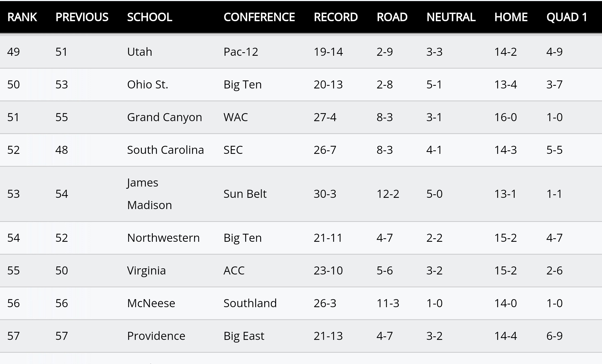The height and width of the screenshot is (364, 602).
Task: Select the Southland conference cell
Action: click(x=250, y=303)
